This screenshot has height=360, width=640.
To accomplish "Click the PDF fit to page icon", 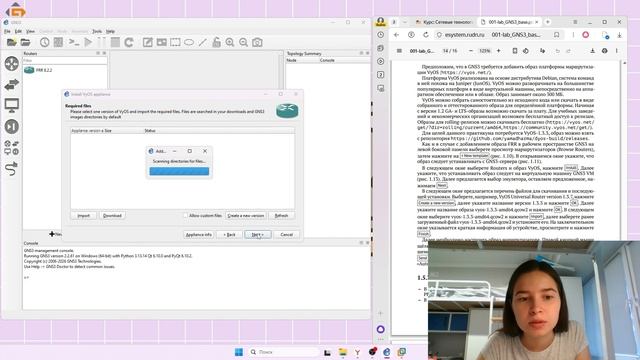I will click(515, 51).
